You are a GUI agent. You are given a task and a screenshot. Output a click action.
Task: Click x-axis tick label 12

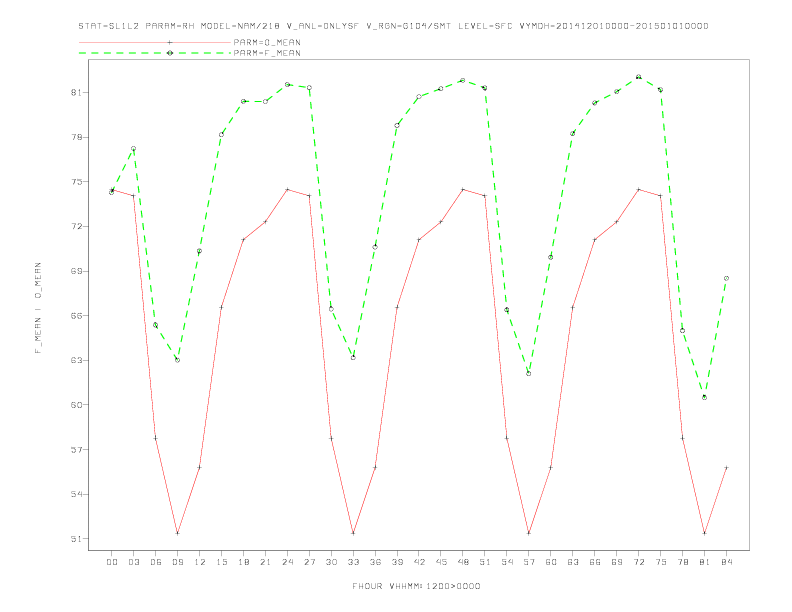[200, 562]
